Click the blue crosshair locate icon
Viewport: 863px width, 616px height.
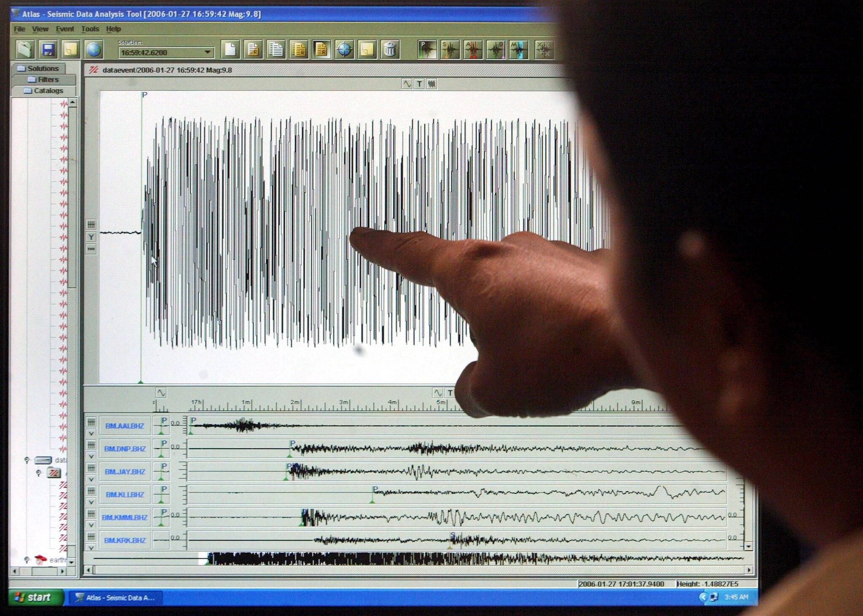click(344, 50)
